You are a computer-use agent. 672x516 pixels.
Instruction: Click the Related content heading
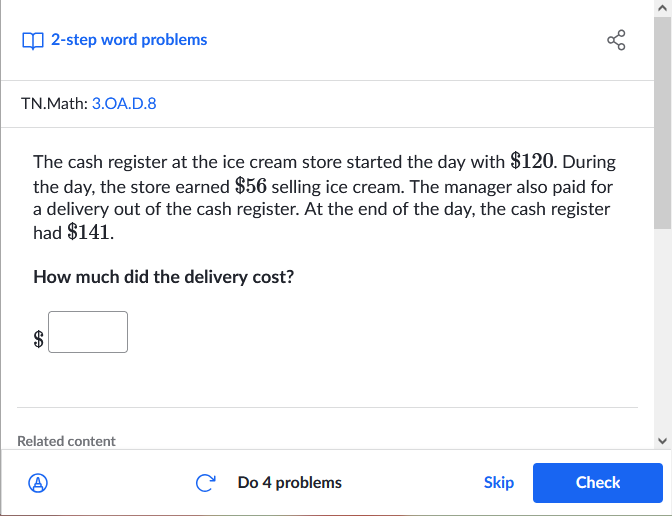[66, 441]
